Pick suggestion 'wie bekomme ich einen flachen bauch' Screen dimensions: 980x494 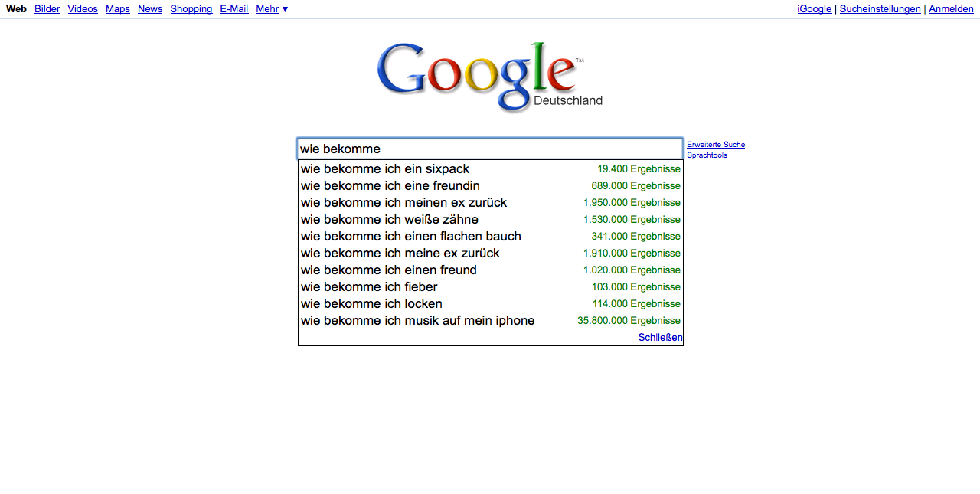click(x=490, y=236)
